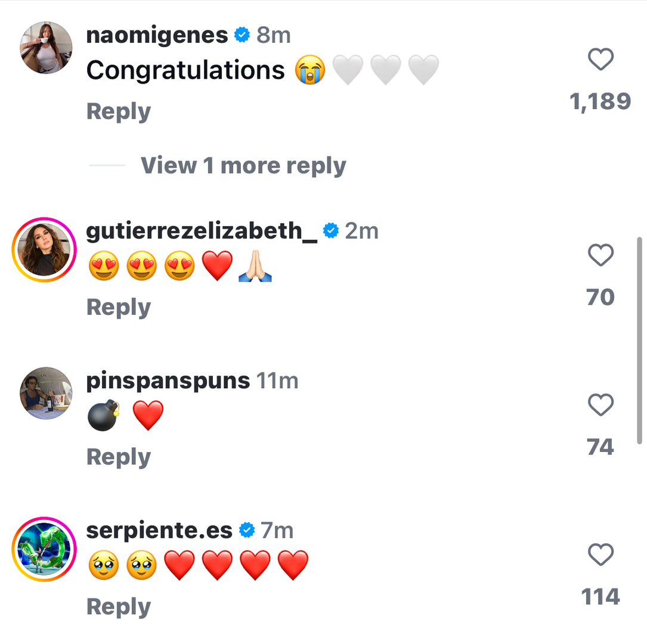Reply to gutierrezelizabeth_'s comment
Screen dimensions: 647x644
pos(119,307)
